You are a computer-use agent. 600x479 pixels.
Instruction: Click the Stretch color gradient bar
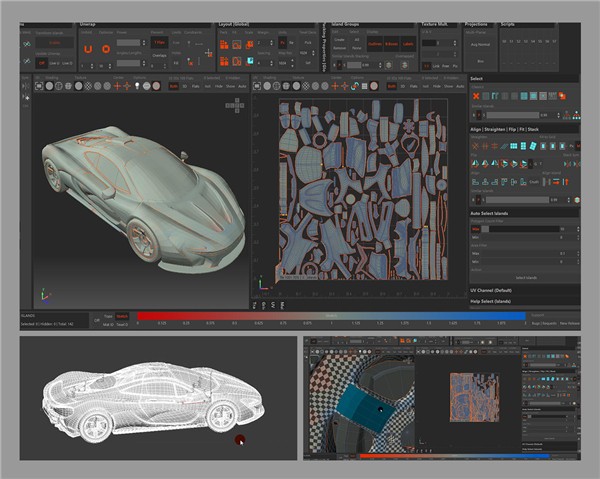(x=331, y=316)
